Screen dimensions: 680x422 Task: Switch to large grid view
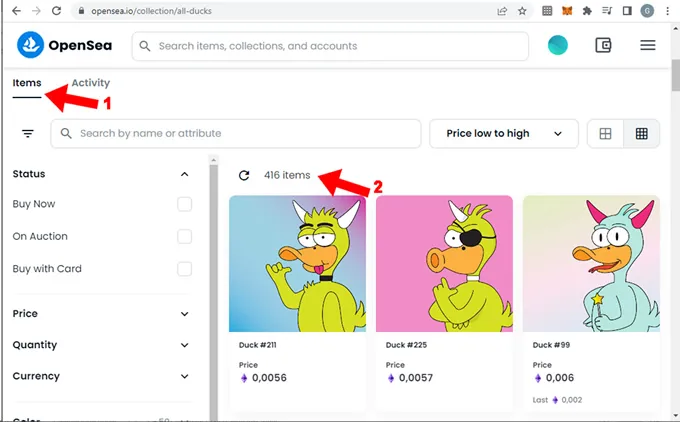(605, 133)
